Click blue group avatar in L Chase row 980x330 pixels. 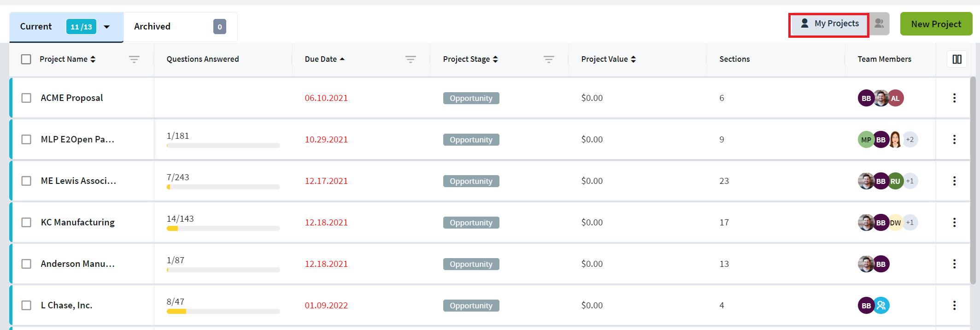click(x=881, y=306)
